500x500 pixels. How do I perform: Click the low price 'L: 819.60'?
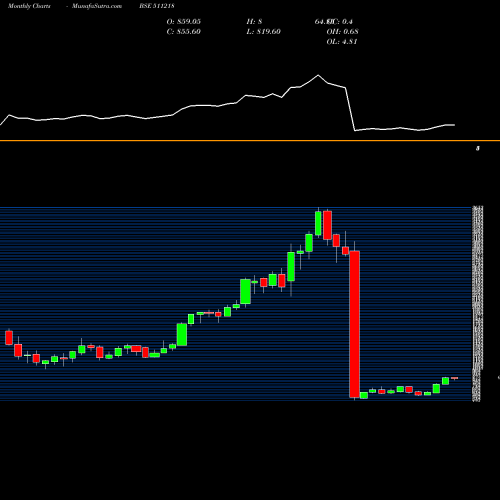pyautogui.click(x=263, y=31)
